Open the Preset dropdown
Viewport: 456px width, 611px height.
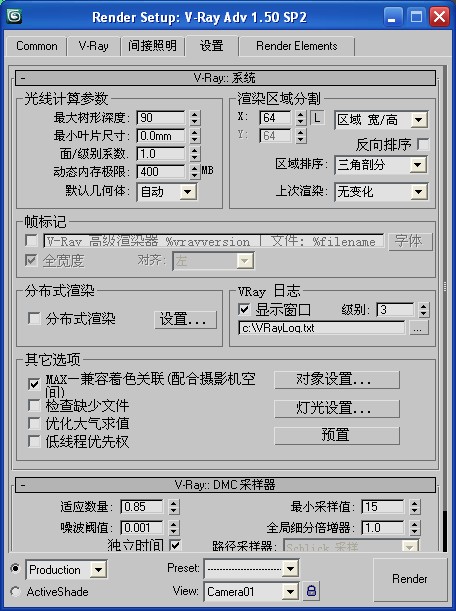[x=251, y=569]
